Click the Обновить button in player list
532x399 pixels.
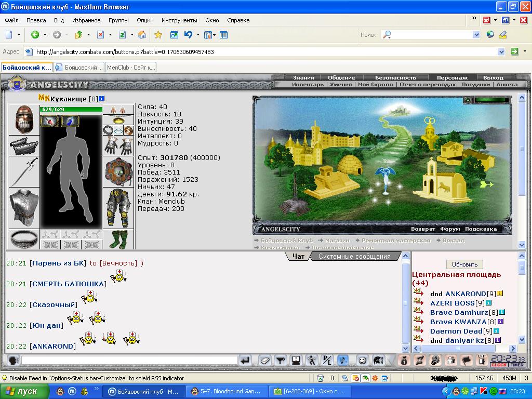pos(464,264)
